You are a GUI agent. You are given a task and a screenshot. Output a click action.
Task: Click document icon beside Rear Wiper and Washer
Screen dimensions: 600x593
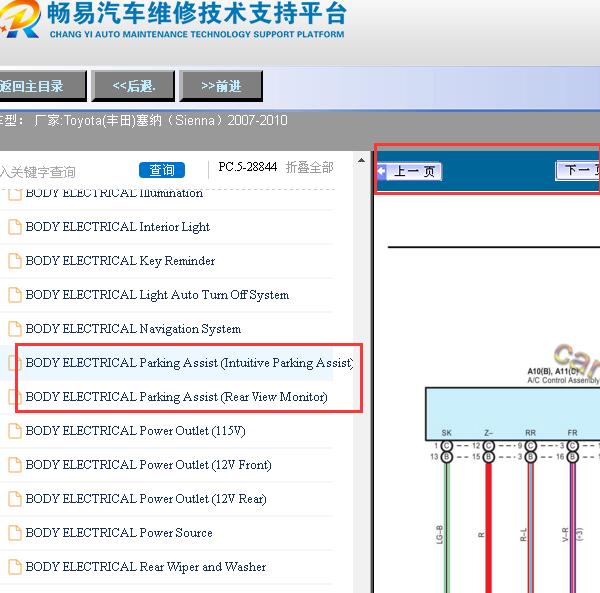(15, 567)
